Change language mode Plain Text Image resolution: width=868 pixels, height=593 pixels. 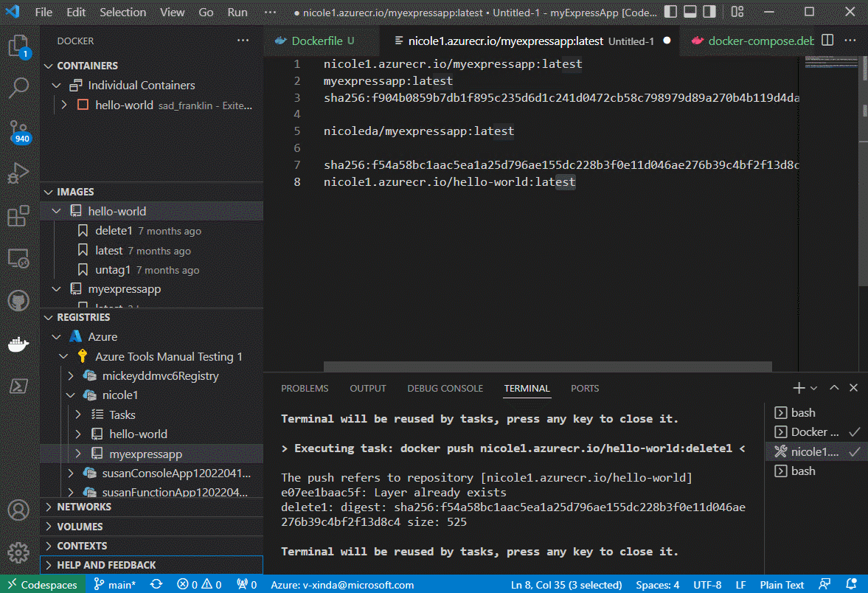(x=781, y=584)
